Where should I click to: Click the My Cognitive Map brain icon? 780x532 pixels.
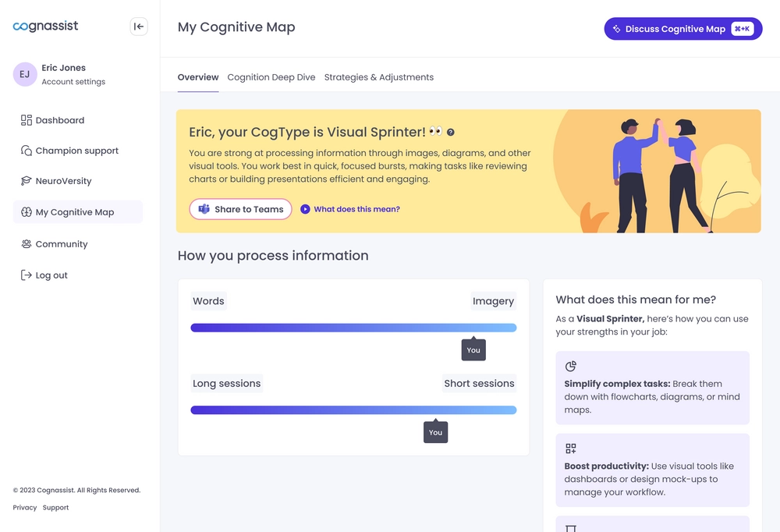click(27, 212)
